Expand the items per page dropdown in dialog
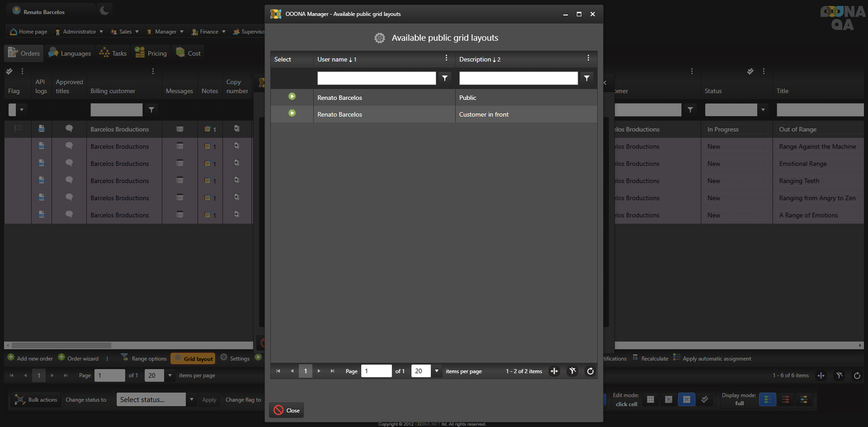Screen dimensions: 868x427 (x=436, y=372)
